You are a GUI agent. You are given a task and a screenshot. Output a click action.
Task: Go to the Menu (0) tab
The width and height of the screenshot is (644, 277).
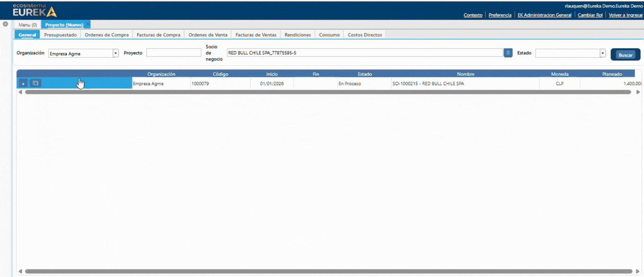[27, 25]
